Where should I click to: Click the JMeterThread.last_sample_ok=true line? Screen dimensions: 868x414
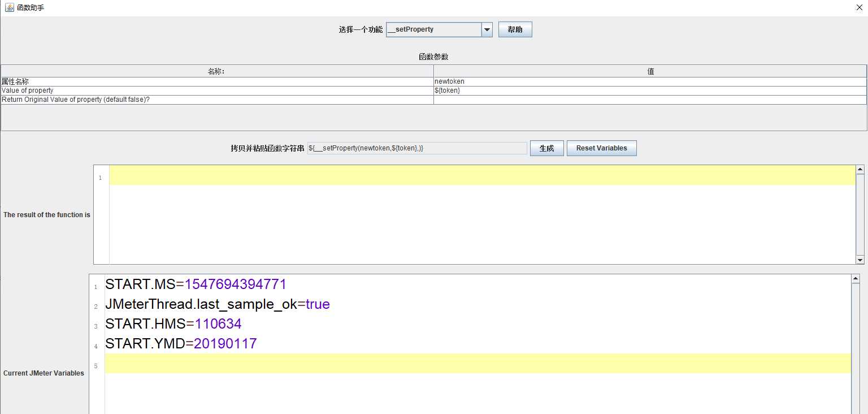[x=218, y=304]
